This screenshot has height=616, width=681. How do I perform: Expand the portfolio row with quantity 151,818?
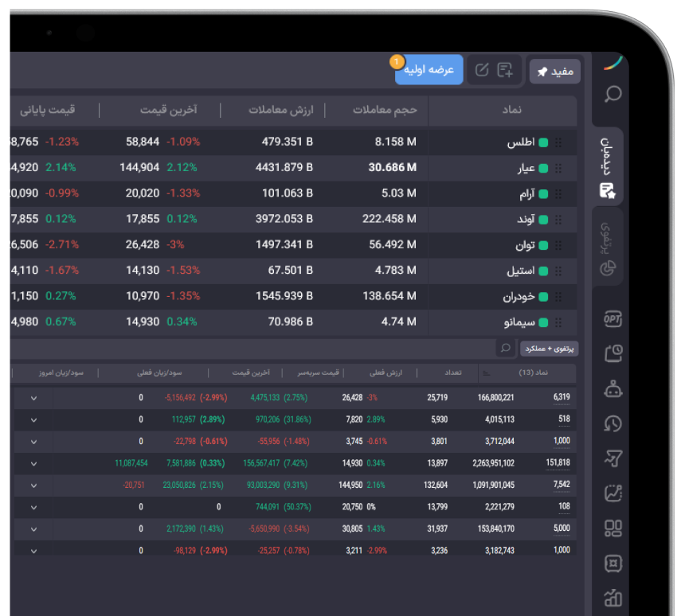[33, 464]
